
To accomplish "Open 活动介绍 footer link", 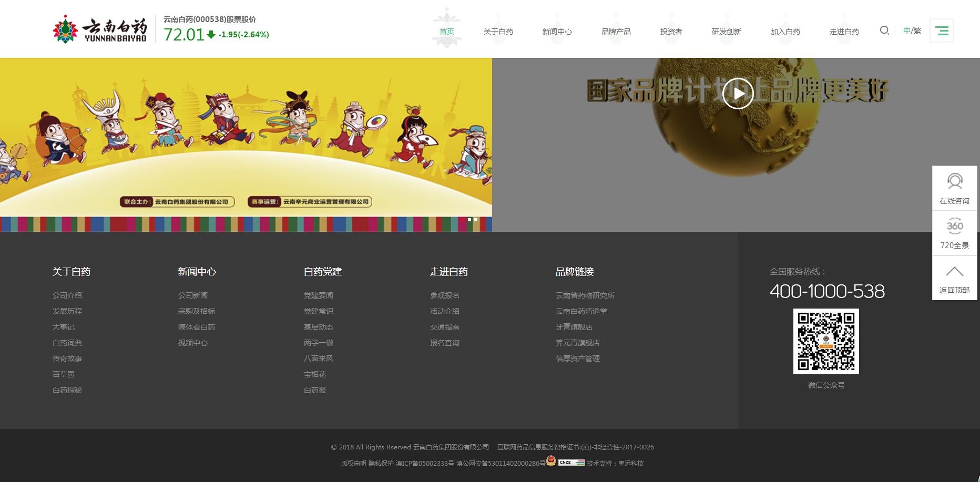I will (x=445, y=311).
